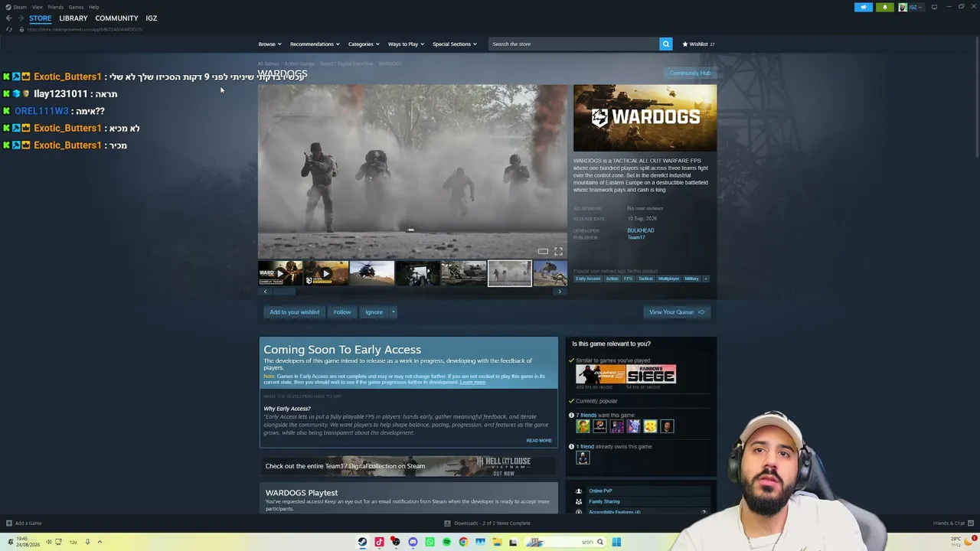Open WhatsApp from the taskbar
This screenshot has height=551, width=980.
coord(430,542)
